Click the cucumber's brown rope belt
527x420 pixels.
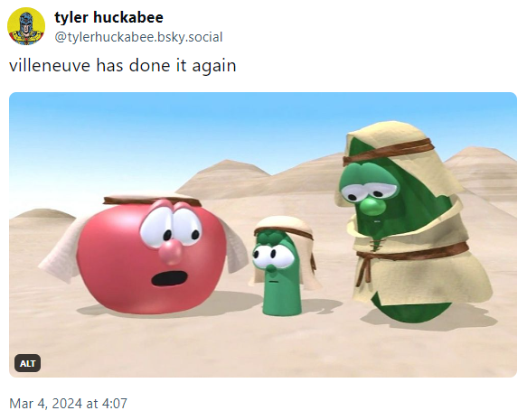413,255
